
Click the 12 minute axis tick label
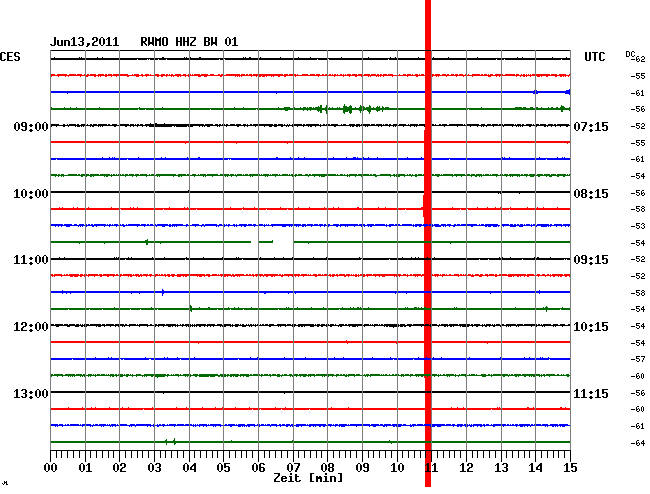tap(466, 468)
